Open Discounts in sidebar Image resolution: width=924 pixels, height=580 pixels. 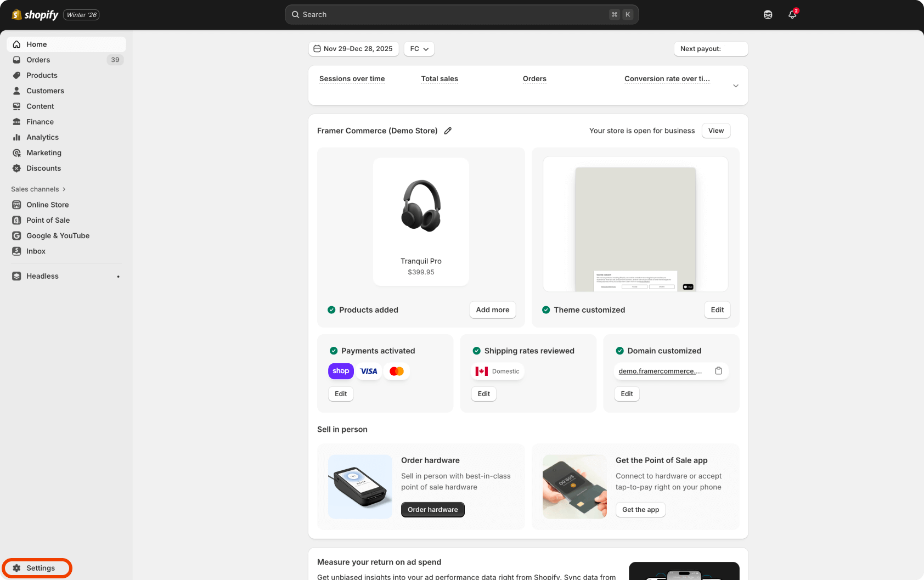pyautogui.click(x=66, y=168)
